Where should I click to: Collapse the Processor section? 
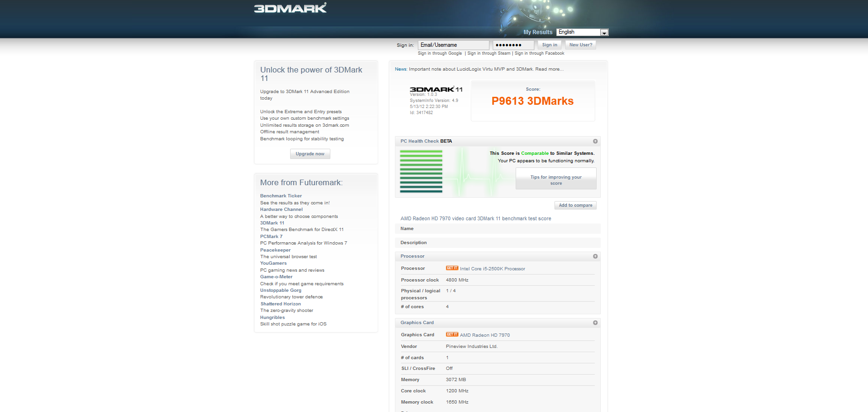[x=595, y=256]
